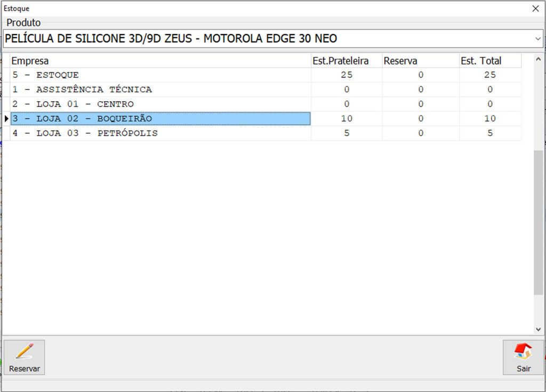Select row 4 - LOJA 03 - PETRÓPOLIS
Viewport: 546px width, 392px height.
point(160,133)
